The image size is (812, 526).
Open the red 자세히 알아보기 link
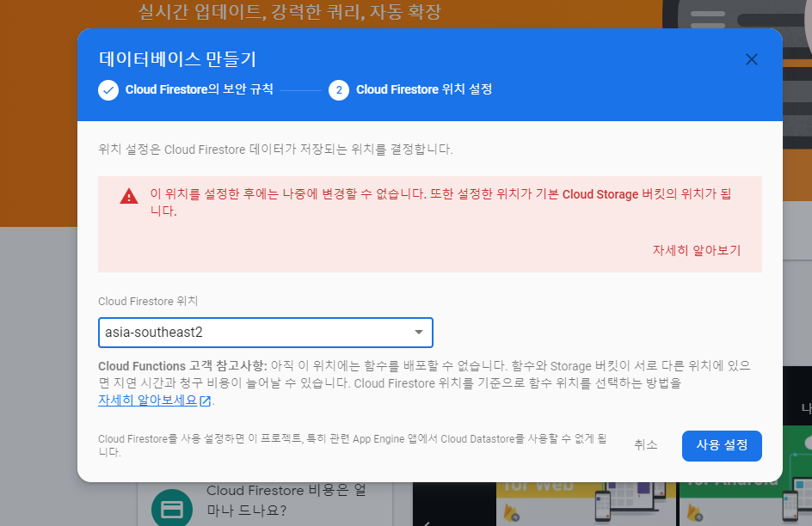click(697, 250)
